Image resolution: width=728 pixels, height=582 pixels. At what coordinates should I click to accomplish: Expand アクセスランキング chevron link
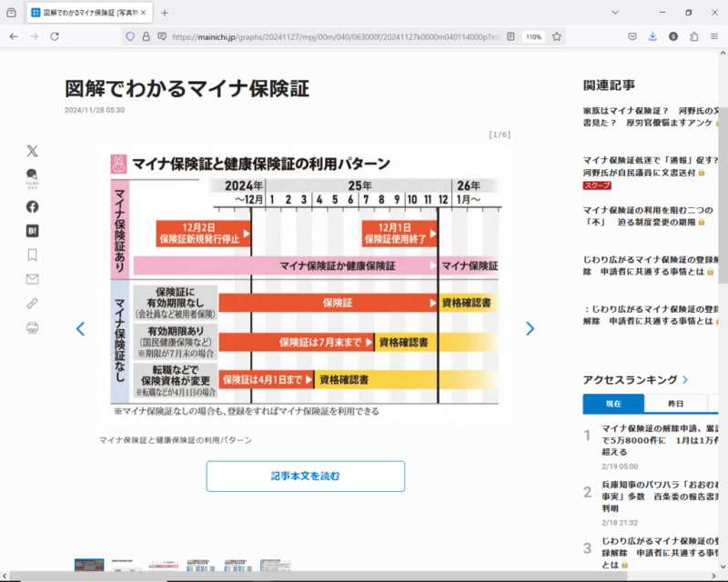686,379
